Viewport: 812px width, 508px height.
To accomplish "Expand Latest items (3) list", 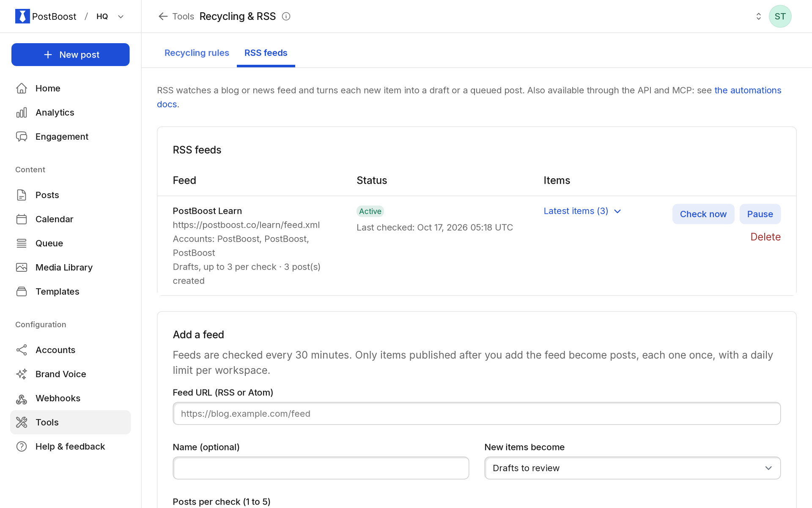I will [x=582, y=211].
